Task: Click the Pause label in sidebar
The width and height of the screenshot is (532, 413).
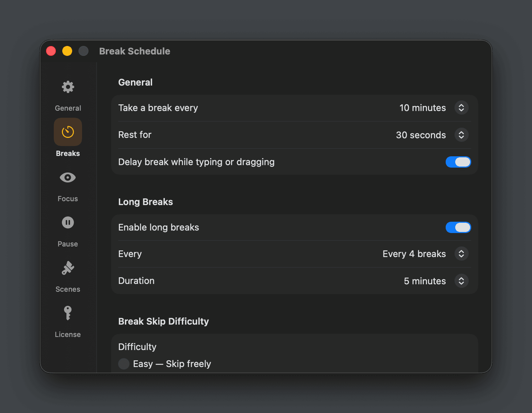Action: [68, 244]
